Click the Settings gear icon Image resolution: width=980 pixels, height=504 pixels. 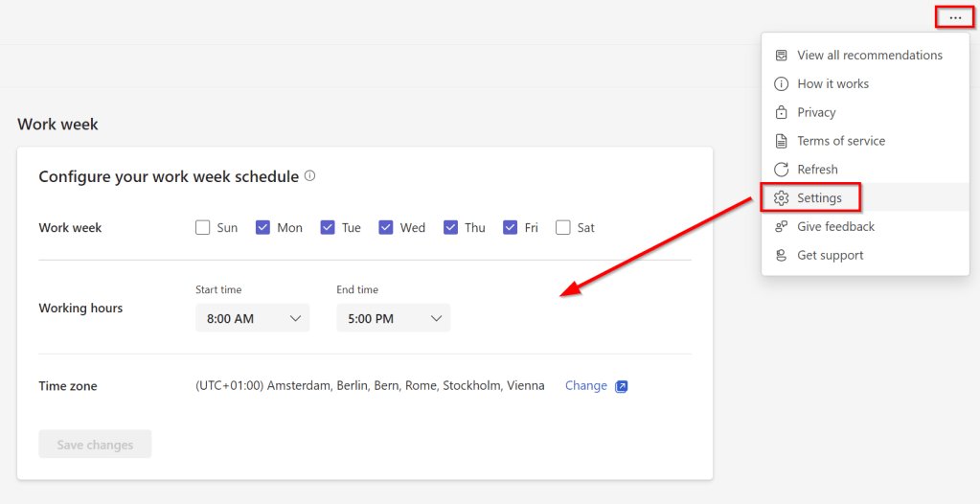click(782, 198)
